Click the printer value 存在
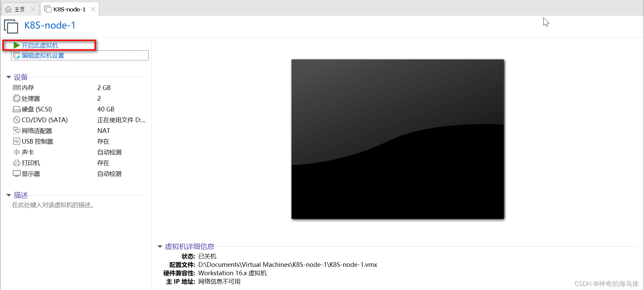The height and width of the screenshot is (290, 644). (x=103, y=163)
